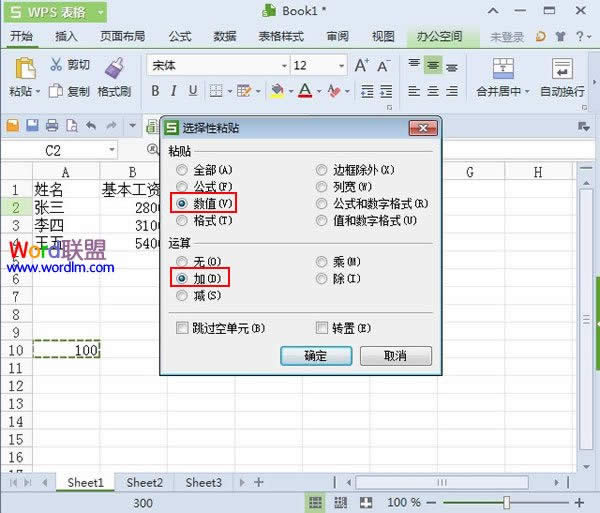The width and height of the screenshot is (600, 513).
Task: Select the 公式(F) radio option
Action: coord(182,187)
